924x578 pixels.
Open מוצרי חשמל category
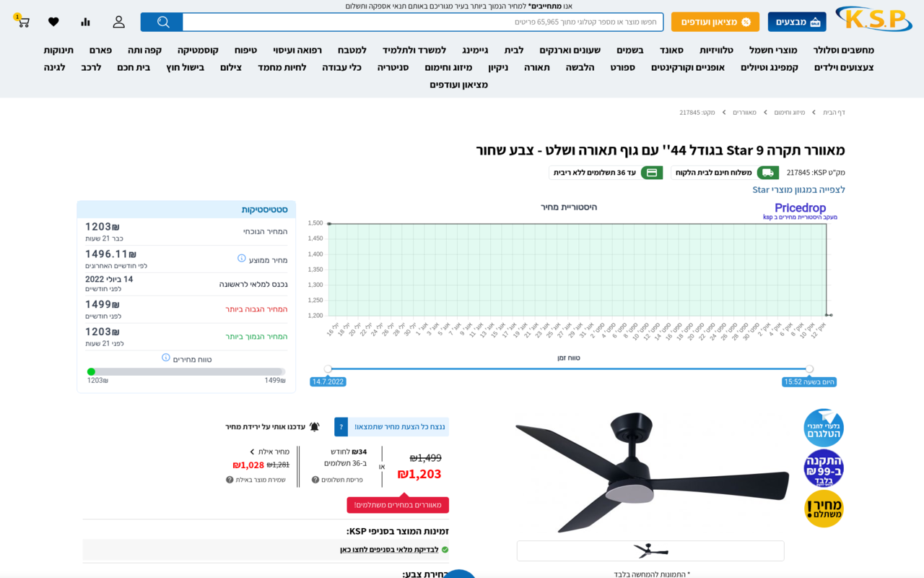pos(773,50)
